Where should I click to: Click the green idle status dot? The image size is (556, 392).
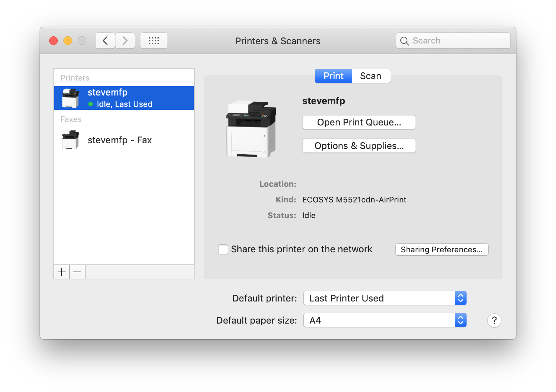tap(91, 104)
